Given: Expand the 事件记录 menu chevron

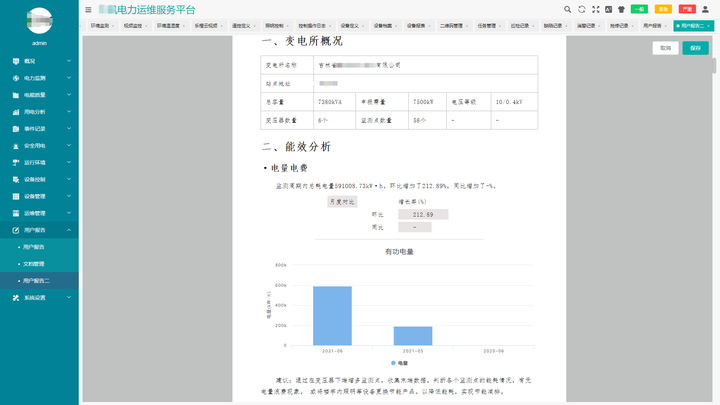Looking at the screenshot, I should pyautogui.click(x=69, y=129).
